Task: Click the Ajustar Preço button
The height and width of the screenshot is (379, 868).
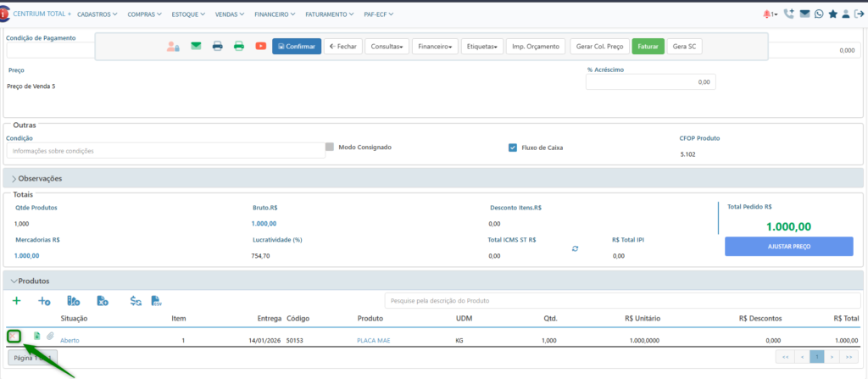Action: click(788, 246)
